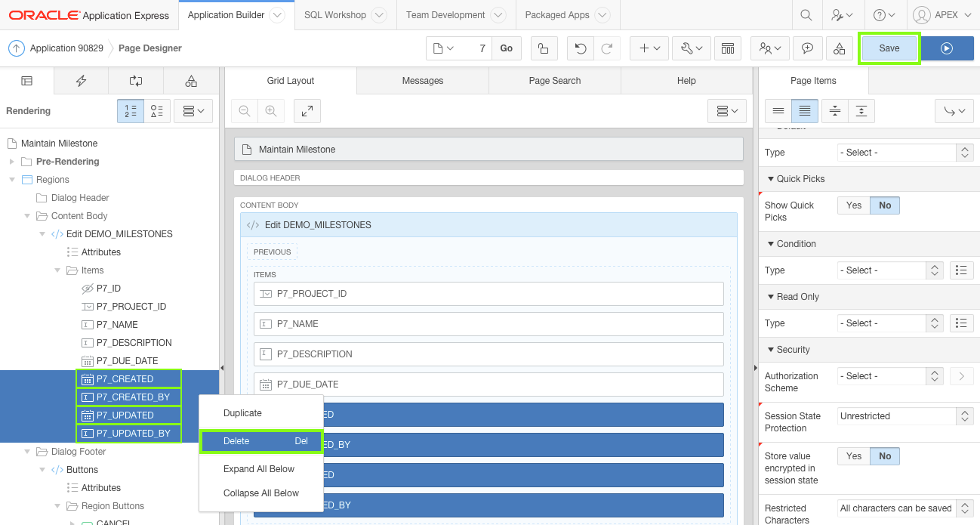This screenshot has height=525, width=980.
Task: Open the Grid Layout menu dropdown
Action: tap(727, 111)
